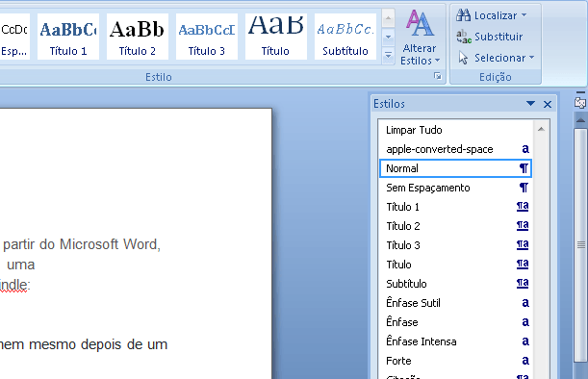Select Título 2 in Estilos pane list
Screen dimensions: 588x379
pos(455,226)
